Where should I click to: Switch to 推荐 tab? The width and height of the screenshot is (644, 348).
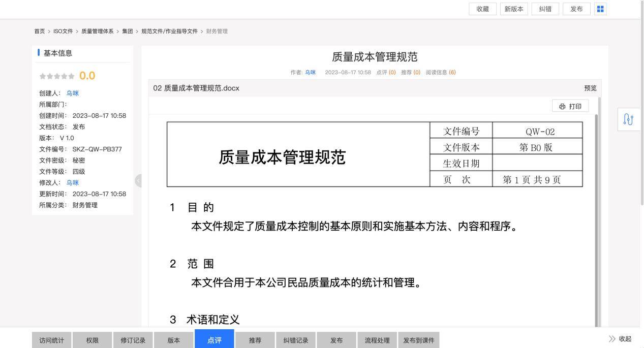pos(255,340)
